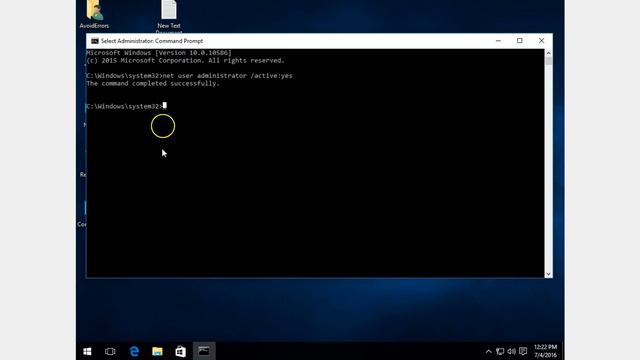Open the network status tray icon
Viewport: 640px width, 360px height.
pos(500,351)
